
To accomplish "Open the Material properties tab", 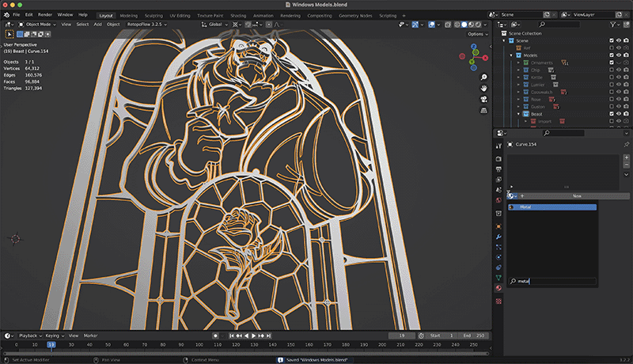I will [x=498, y=288].
